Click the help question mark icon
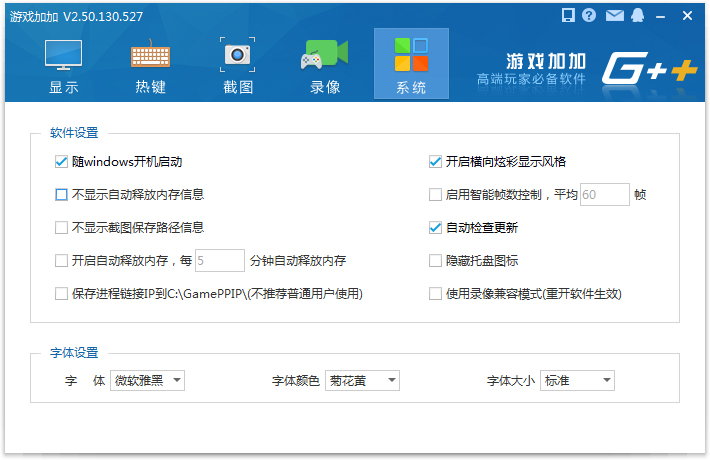The width and height of the screenshot is (710, 460). pos(590,16)
